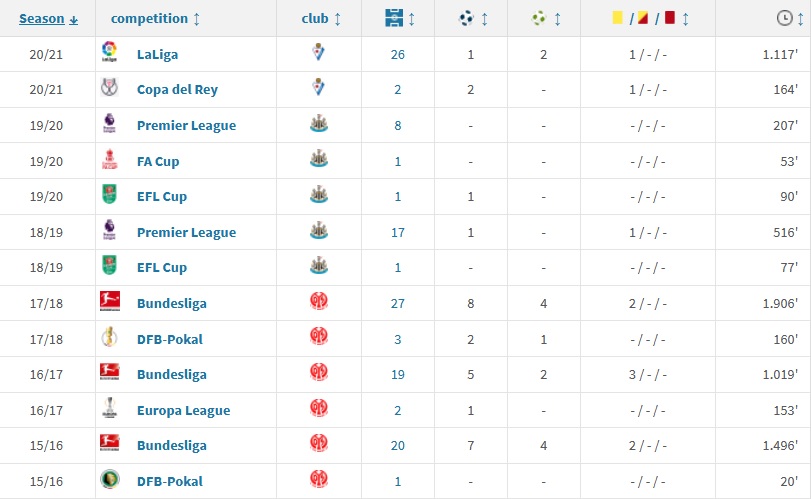This screenshot has width=811, height=499.
Task: Open 17/18 DFB-Pokal competition link
Action: [x=170, y=339]
